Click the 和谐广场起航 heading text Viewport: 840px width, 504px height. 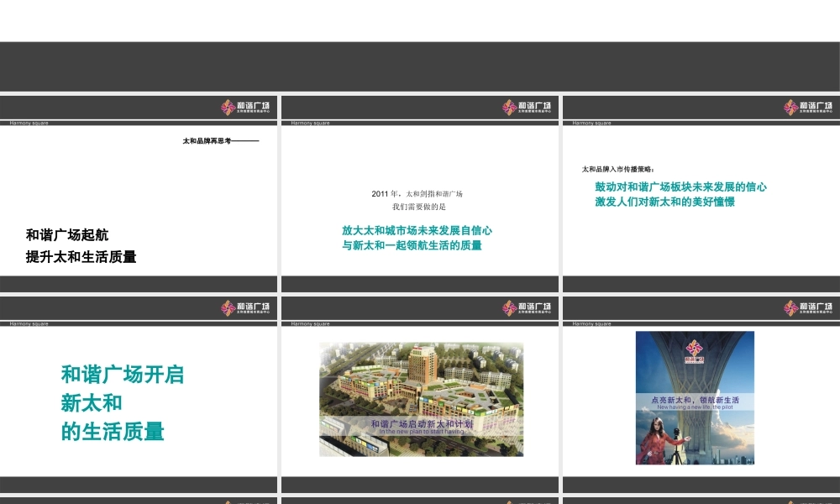click(x=67, y=235)
